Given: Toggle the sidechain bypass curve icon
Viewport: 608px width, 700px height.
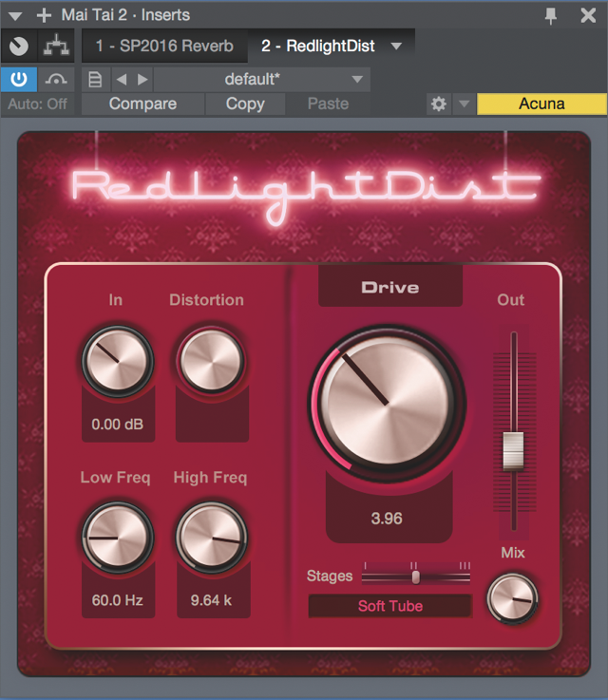Looking at the screenshot, I should coord(56,80).
